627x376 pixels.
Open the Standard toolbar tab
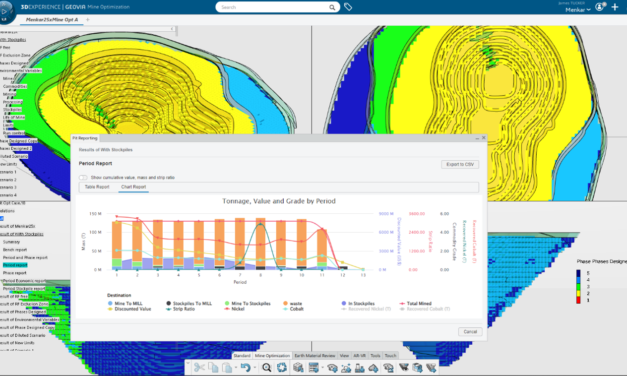(242, 355)
